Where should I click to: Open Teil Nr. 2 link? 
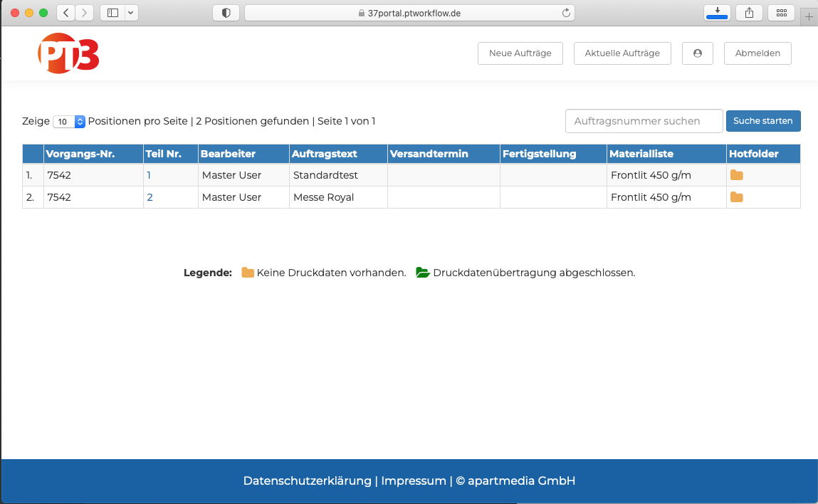click(150, 197)
